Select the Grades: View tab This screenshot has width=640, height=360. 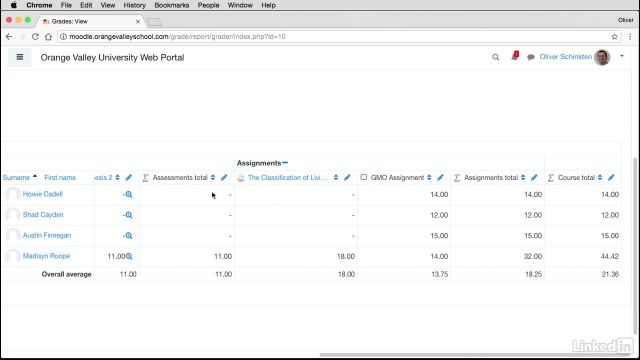tap(90, 21)
